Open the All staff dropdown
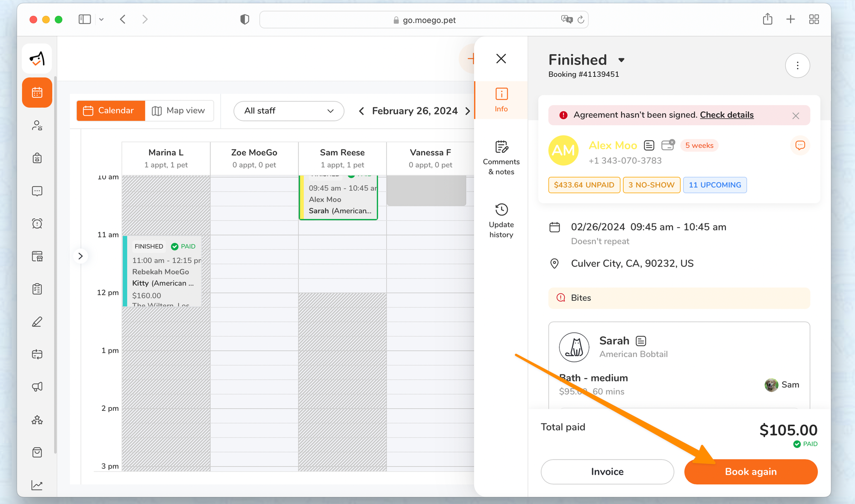The width and height of the screenshot is (855, 504). click(289, 111)
